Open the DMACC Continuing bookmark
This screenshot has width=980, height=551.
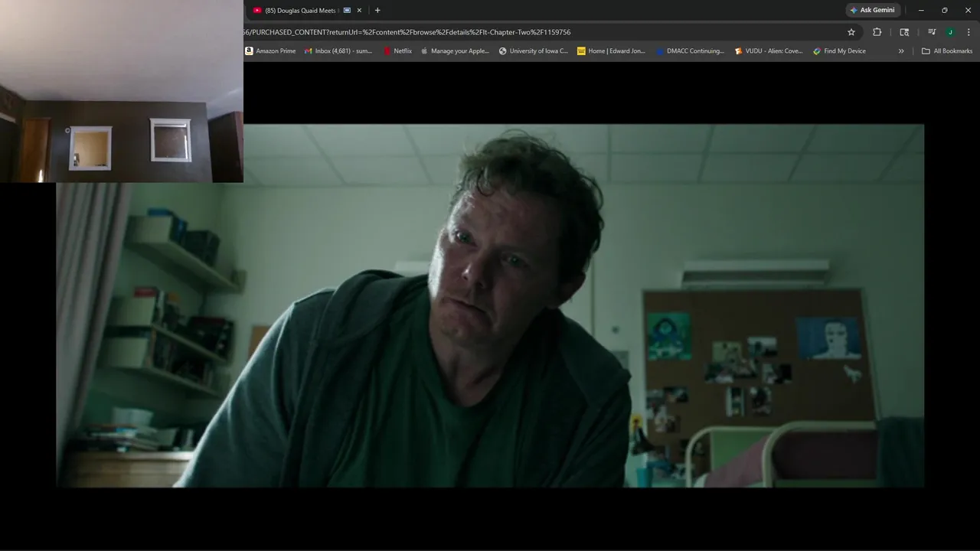(690, 51)
